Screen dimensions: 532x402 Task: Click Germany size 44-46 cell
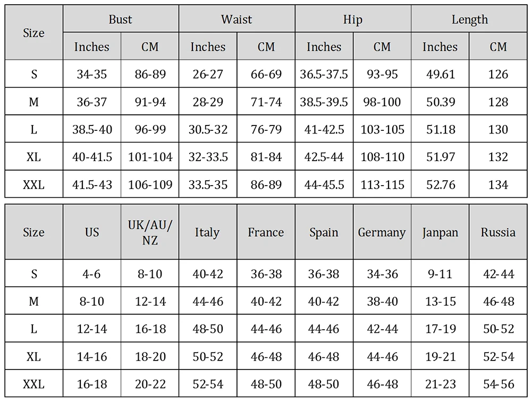382,356
